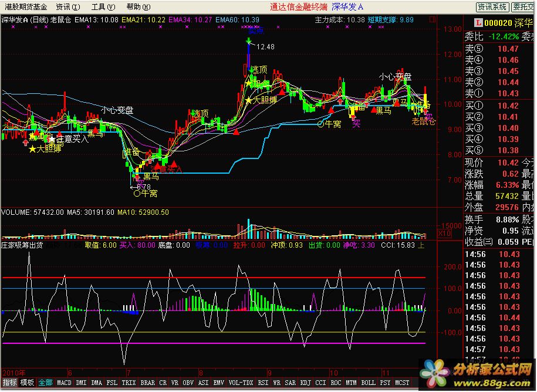The width and height of the screenshot is (537, 392).
Task: Click the 总量 57432 value
Action: 507,196
